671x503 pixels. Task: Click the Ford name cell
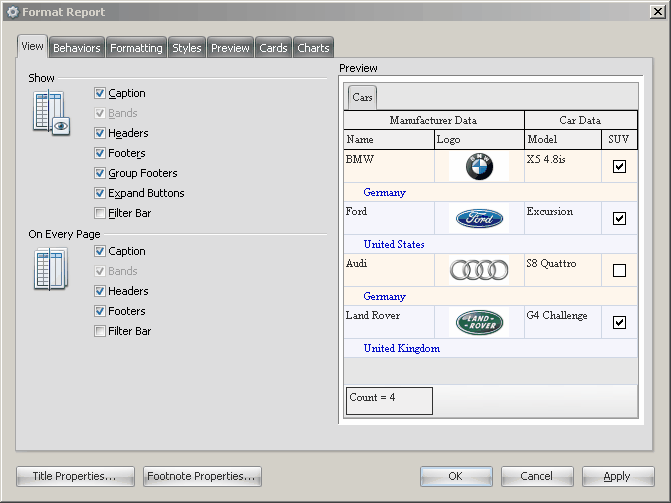[389, 218]
